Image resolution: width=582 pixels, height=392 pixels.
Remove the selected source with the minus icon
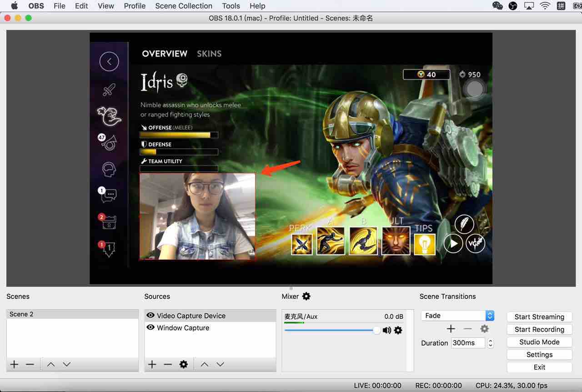(x=167, y=364)
